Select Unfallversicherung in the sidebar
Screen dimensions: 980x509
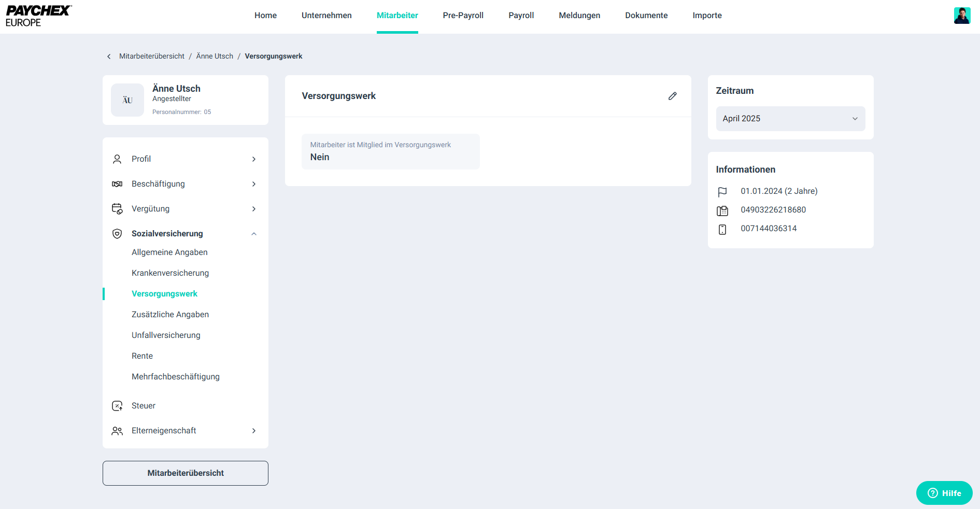(166, 335)
